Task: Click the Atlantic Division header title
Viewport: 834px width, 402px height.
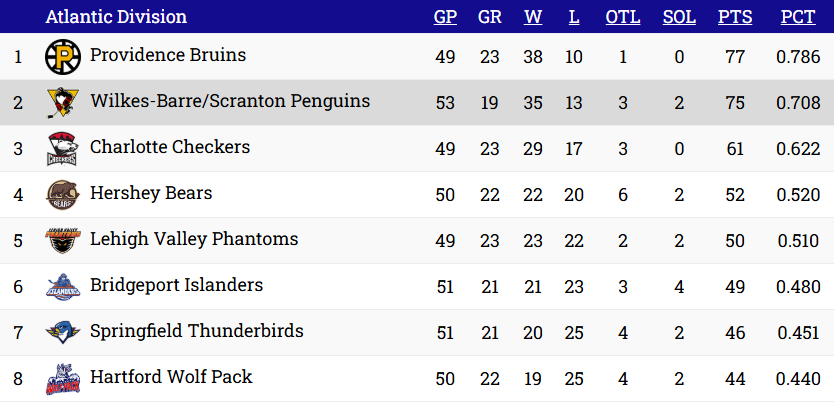Action: (x=116, y=17)
